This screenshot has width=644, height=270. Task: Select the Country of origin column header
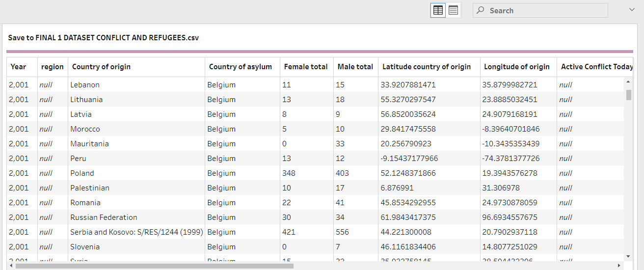pos(102,67)
